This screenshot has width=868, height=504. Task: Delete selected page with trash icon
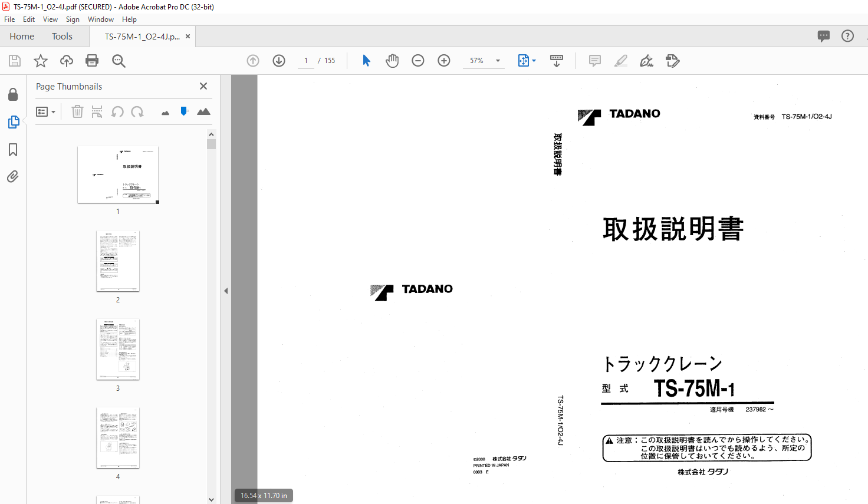click(x=77, y=111)
